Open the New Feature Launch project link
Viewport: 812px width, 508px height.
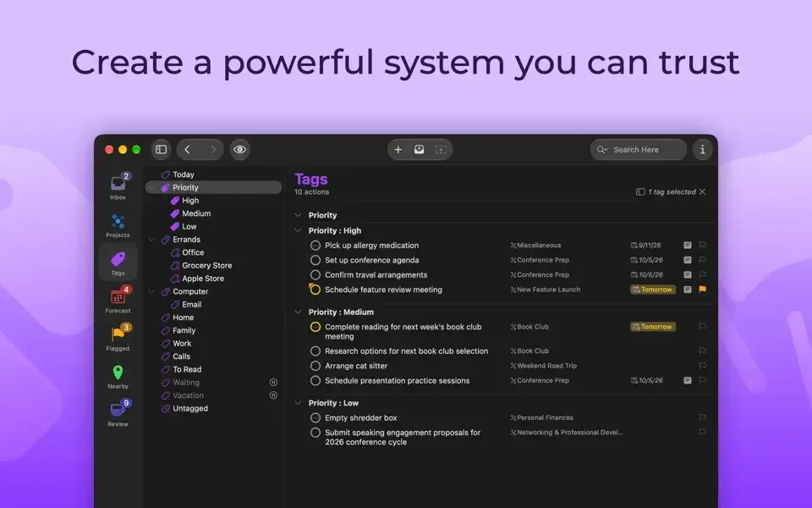546,290
